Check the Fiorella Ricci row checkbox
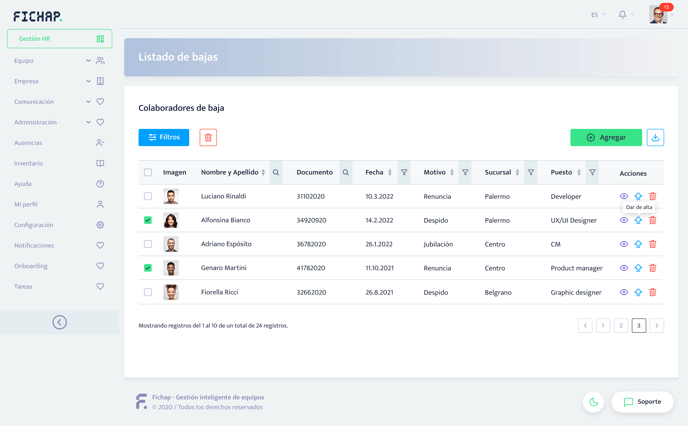 pos(148,292)
